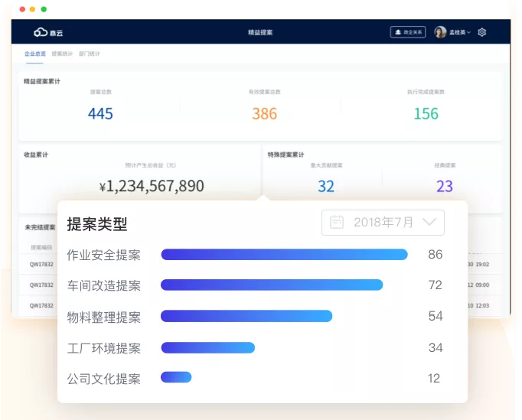The image size is (522, 420).
Task: Click the calendar icon in date picker
Action: coord(336,222)
